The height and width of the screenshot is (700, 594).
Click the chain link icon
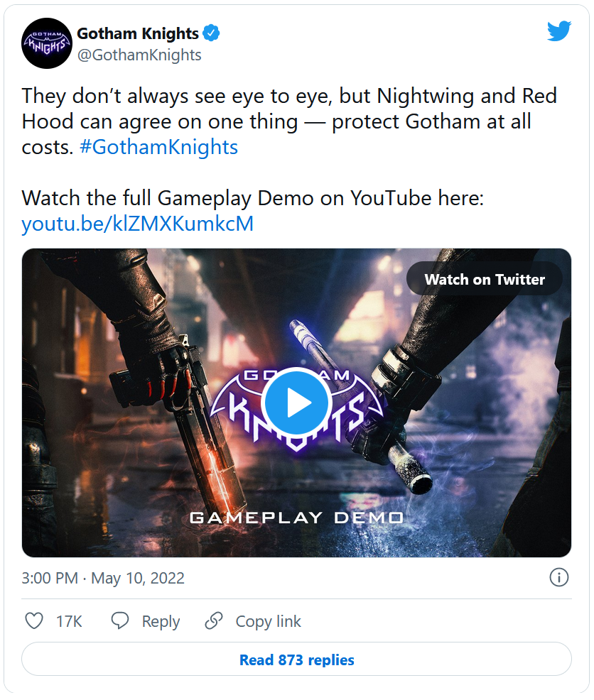[214, 621]
